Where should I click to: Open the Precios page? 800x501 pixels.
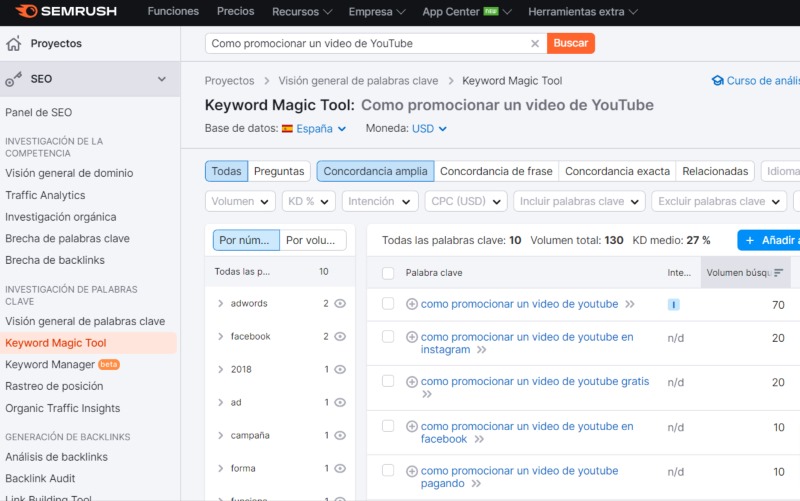coord(235,11)
